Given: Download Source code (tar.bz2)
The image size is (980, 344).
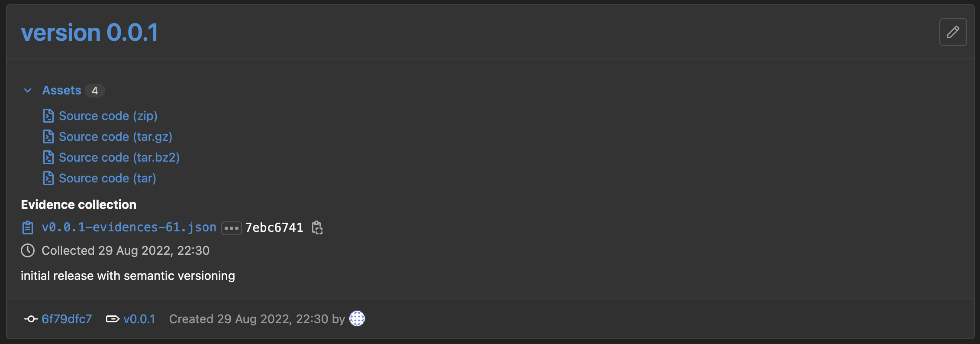Looking at the screenshot, I should [x=119, y=158].
